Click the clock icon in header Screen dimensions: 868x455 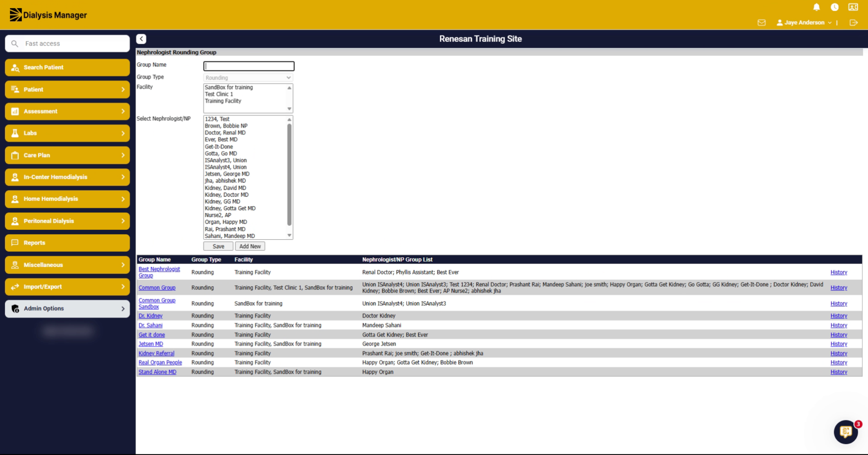[834, 7]
